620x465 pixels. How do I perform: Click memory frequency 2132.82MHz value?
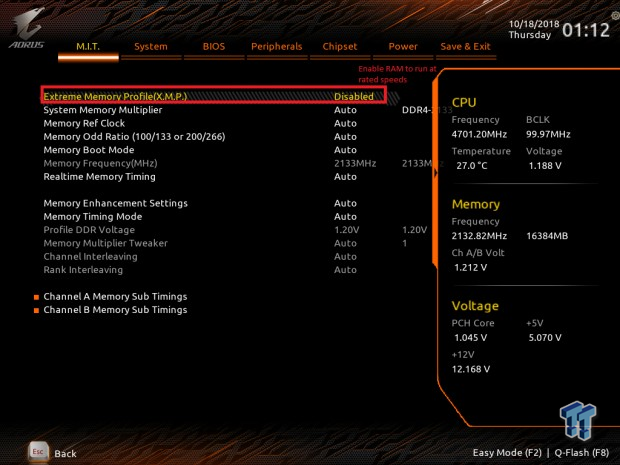pyautogui.click(x=479, y=236)
